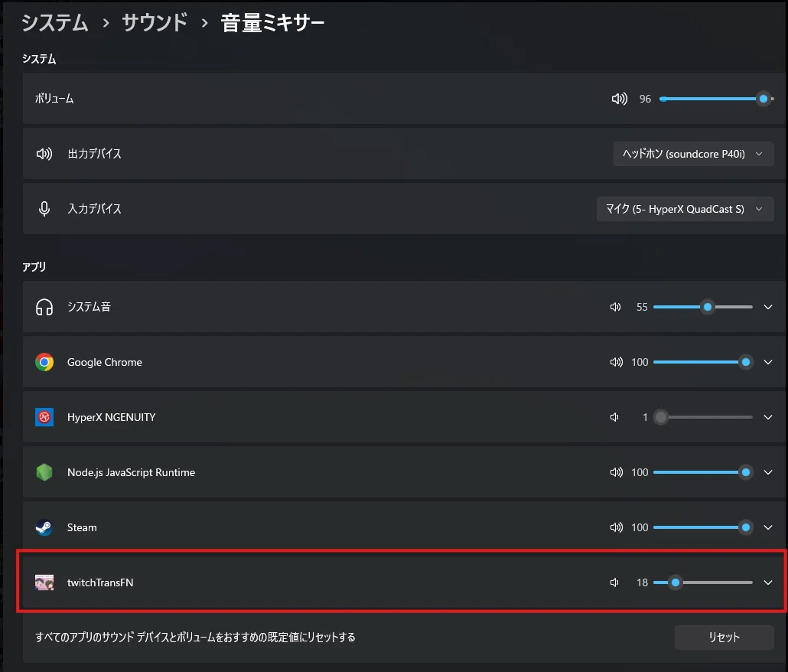Click the system volume value 96
This screenshot has width=788, height=672.
[645, 99]
